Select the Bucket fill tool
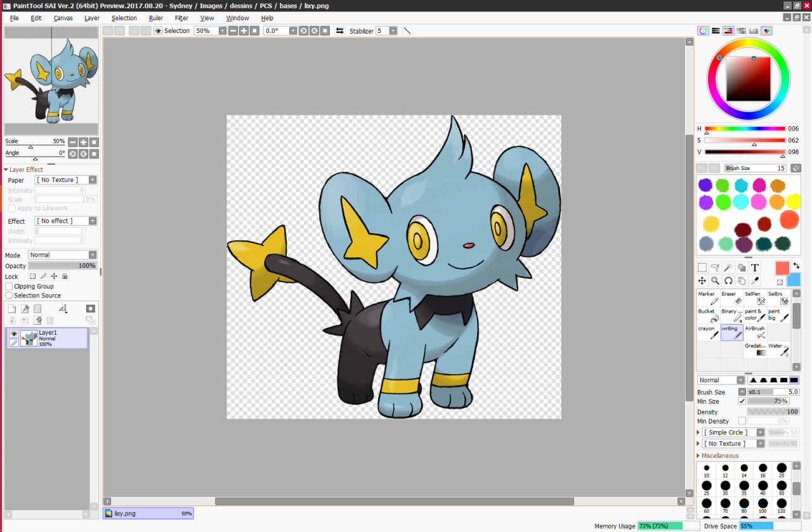Screen dimensions: 812x532 point(708,315)
